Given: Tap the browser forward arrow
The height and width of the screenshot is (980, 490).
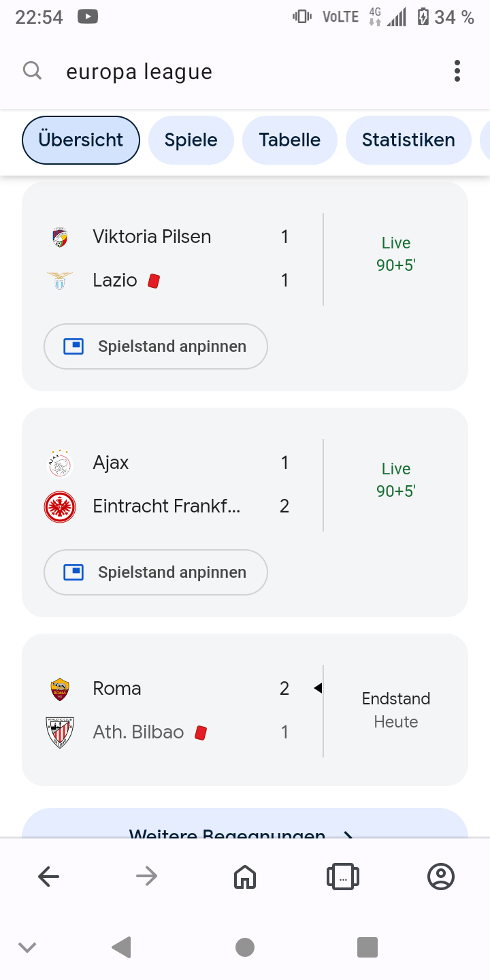Looking at the screenshot, I should 146,877.
